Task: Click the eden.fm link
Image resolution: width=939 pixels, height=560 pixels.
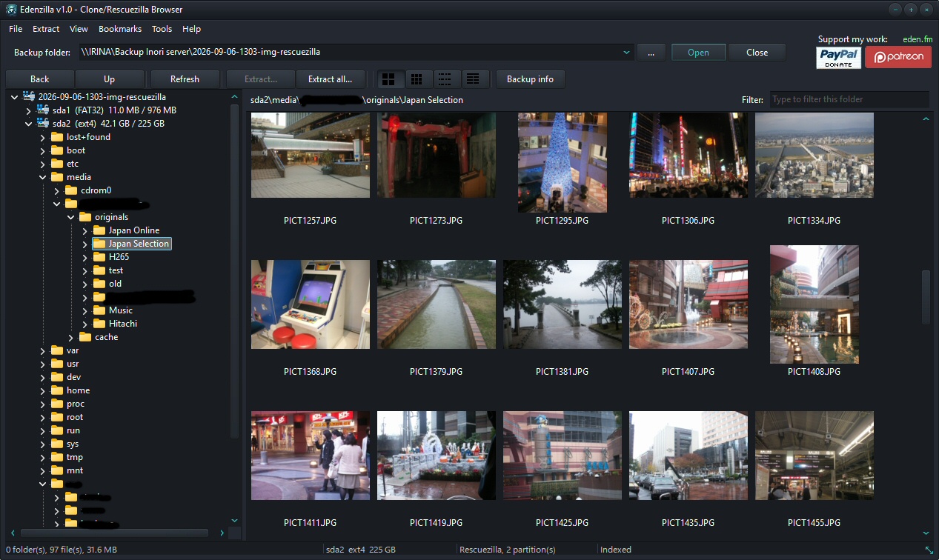Action: point(918,39)
